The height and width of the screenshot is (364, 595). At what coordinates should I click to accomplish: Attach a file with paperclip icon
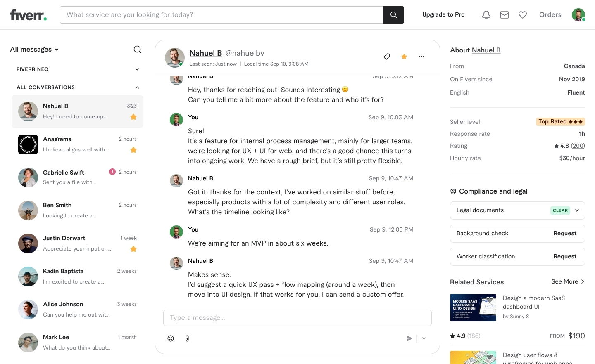187,338
